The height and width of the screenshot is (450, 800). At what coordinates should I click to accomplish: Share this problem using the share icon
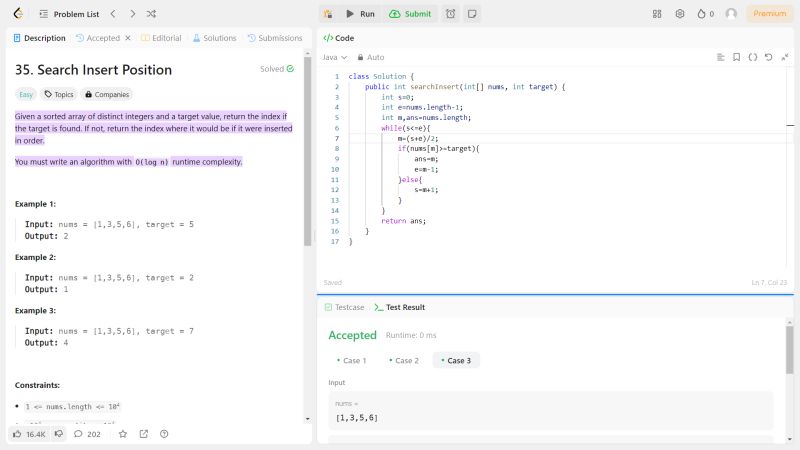[144, 434]
